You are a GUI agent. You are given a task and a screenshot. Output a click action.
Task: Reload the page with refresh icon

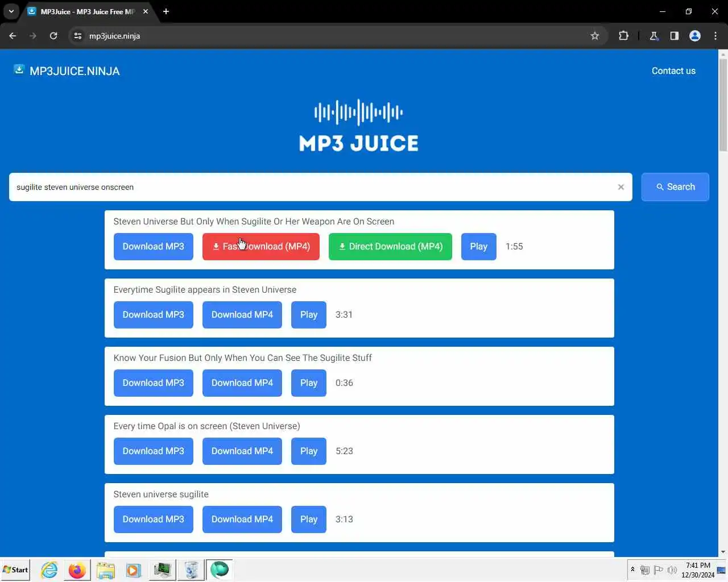(53, 36)
